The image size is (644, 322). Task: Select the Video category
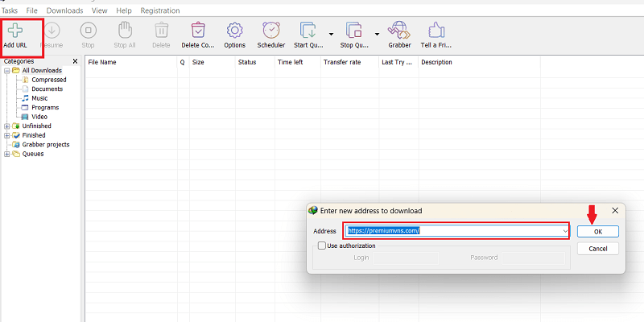tap(39, 117)
